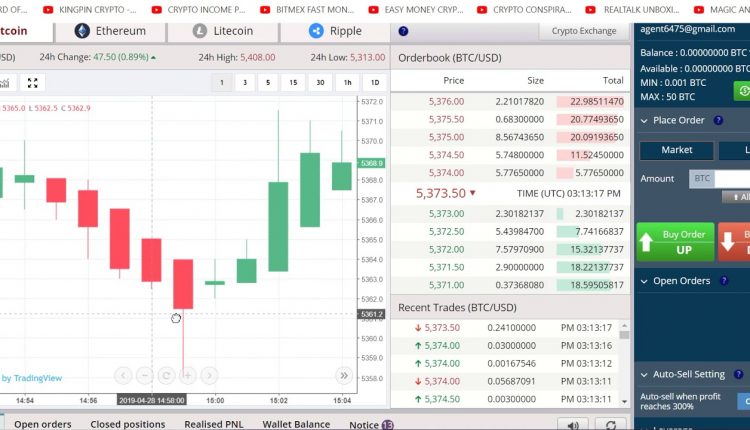The width and height of the screenshot is (750, 430).
Task: Set chart interval to 15 minutes
Action: tap(293, 83)
